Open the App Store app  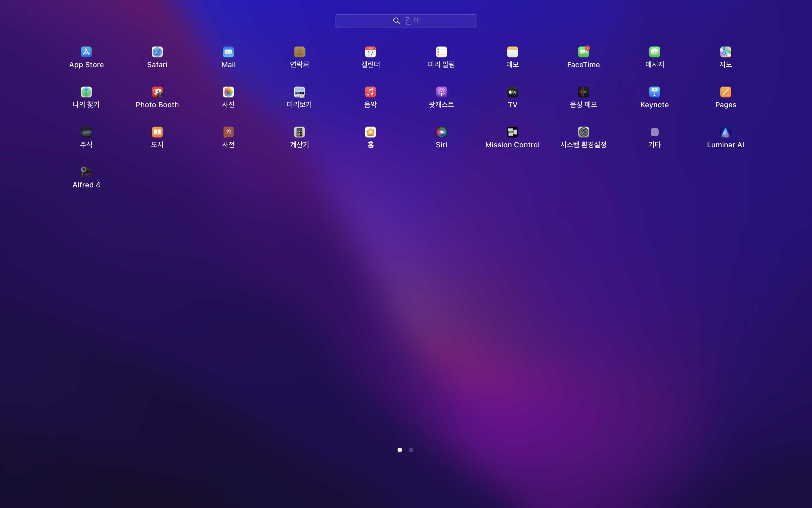coord(86,52)
